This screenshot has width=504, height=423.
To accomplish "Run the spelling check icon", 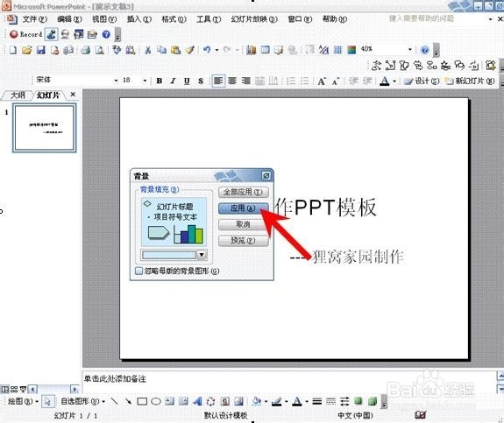I will [x=117, y=50].
